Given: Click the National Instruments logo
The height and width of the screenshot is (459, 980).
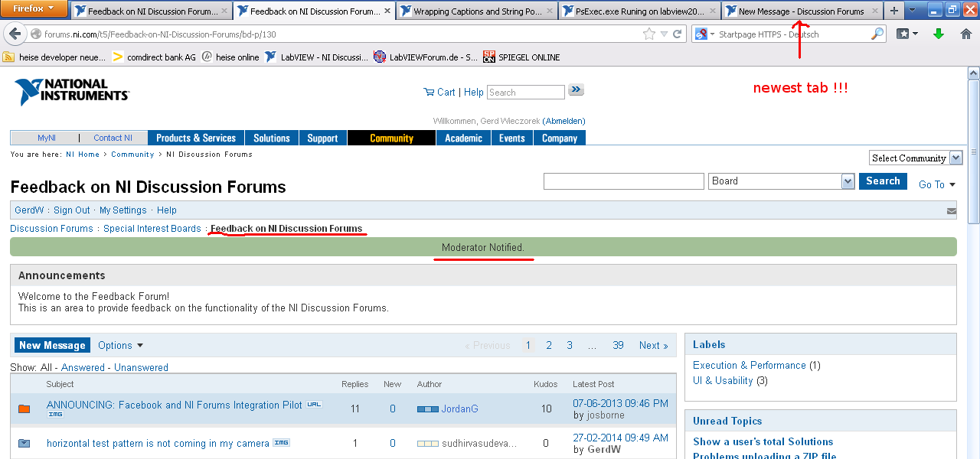Looking at the screenshot, I should [x=72, y=92].
